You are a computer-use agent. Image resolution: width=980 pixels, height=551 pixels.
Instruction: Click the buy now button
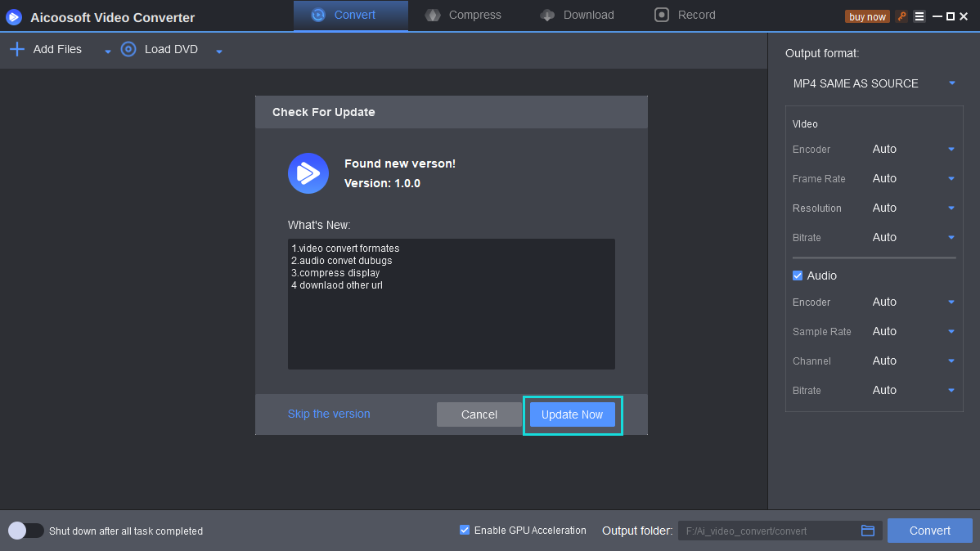867,17
